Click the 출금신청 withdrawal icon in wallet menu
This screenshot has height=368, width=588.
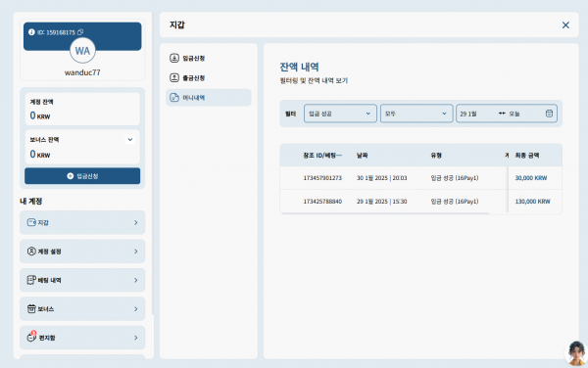[x=174, y=78]
